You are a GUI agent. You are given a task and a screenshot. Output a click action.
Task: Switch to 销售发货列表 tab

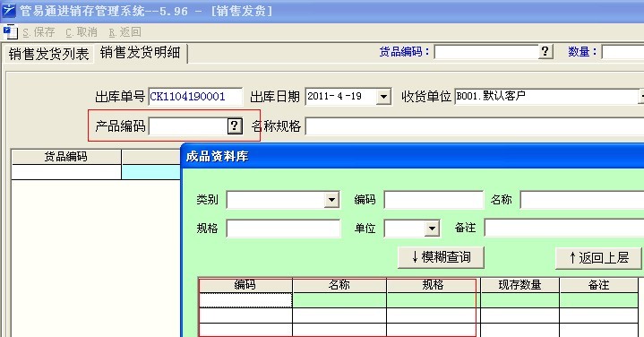pyautogui.click(x=48, y=54)
